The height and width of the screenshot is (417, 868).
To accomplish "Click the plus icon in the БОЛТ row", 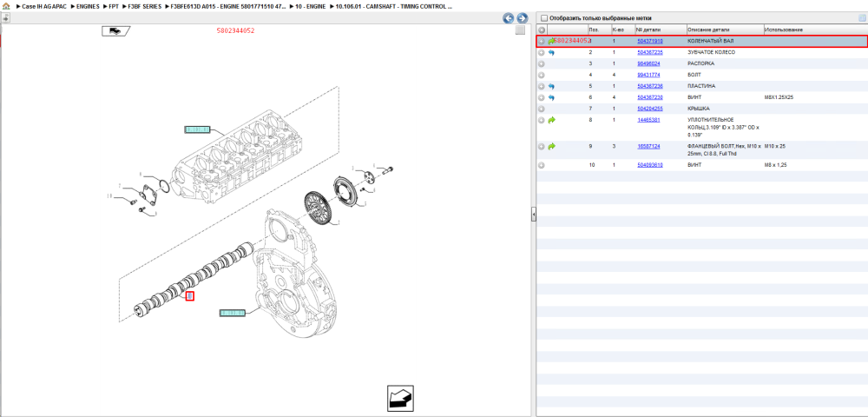I will tap(542, 75).
